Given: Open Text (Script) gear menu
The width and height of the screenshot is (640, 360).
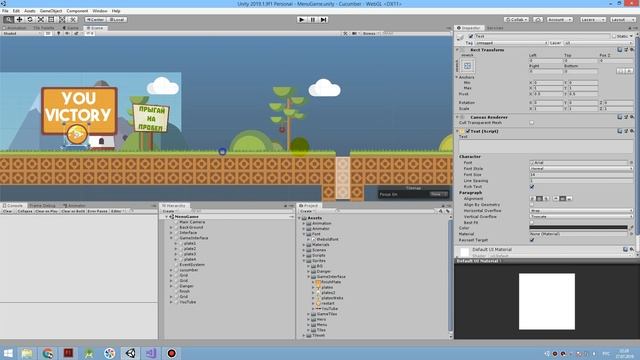Looking at the screenshot, I should tap(631, 131).
